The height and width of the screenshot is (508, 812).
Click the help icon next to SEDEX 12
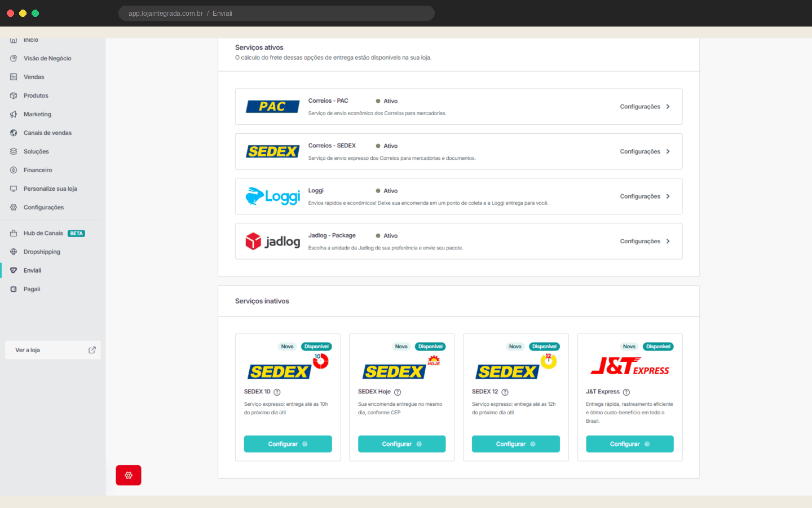(505, 392)
